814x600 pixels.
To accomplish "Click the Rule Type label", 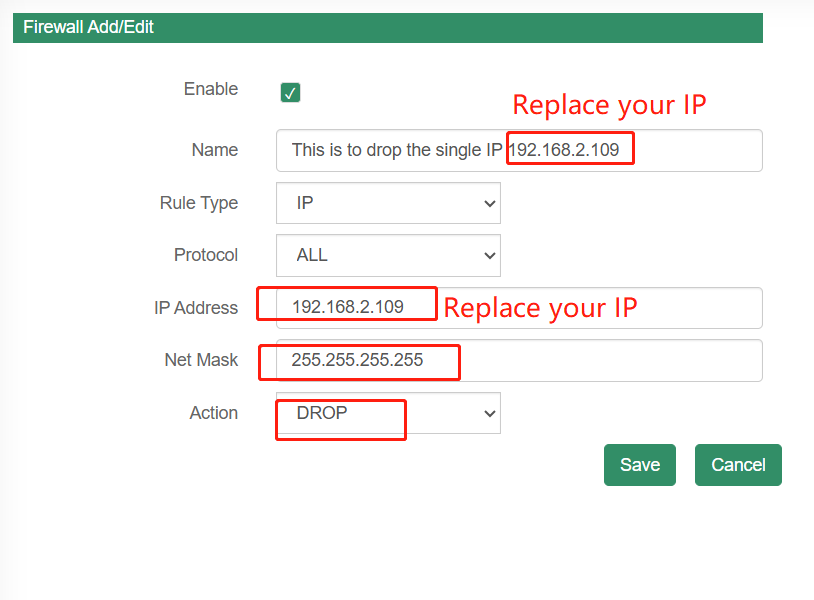I will pos(199,203).
